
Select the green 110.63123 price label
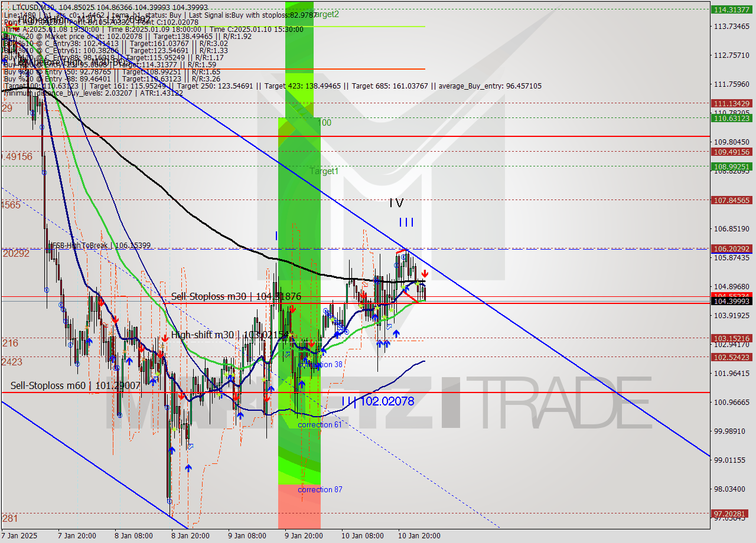click(732, 118)
